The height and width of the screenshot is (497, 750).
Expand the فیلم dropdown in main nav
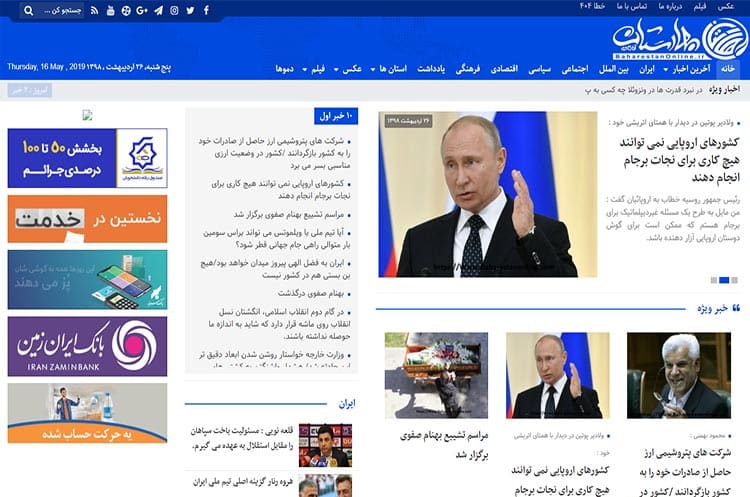click(x=314, y=69)
